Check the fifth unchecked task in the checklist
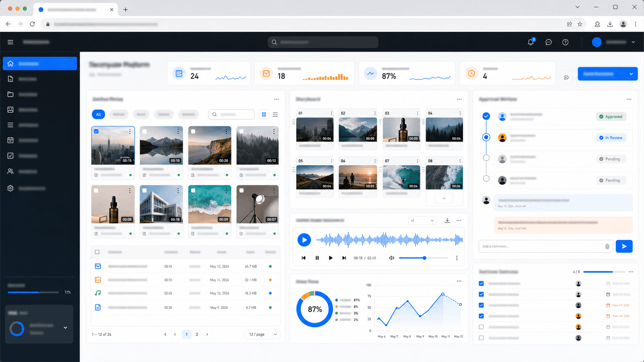 481,327
